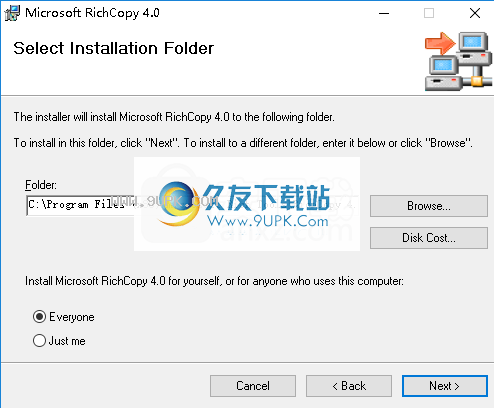This screenshot has height=408, width=494.
Task: Choose the Just me radio option
Action: tap(39, 341)
